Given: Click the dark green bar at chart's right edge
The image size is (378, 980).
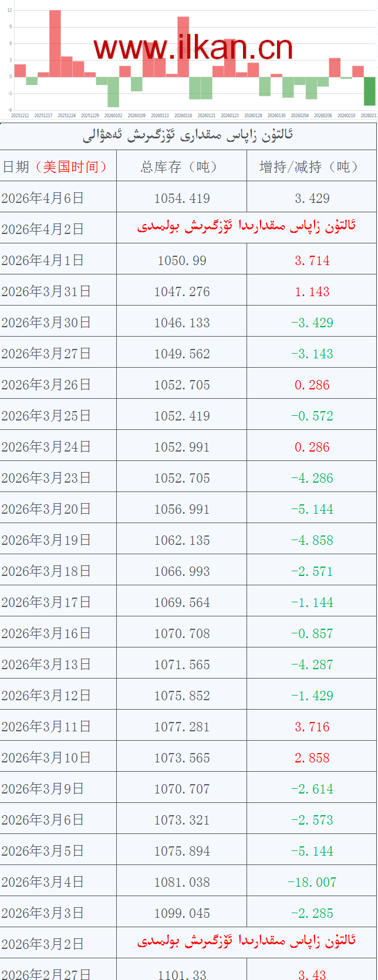Looking at the screenshot, I should click(369, 91).
